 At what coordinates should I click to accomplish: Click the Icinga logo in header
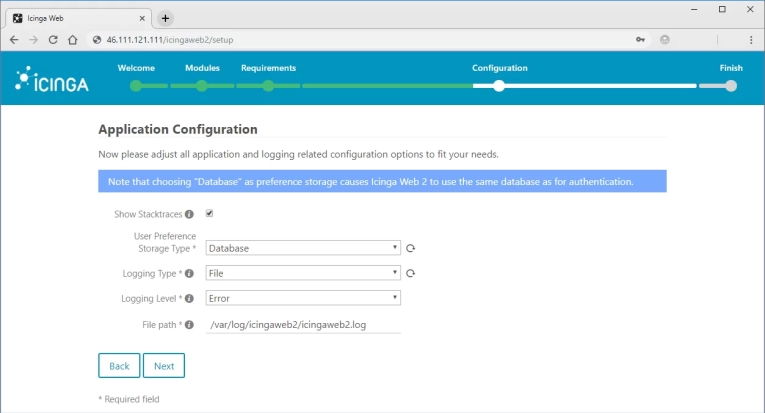tap(52, 83)
